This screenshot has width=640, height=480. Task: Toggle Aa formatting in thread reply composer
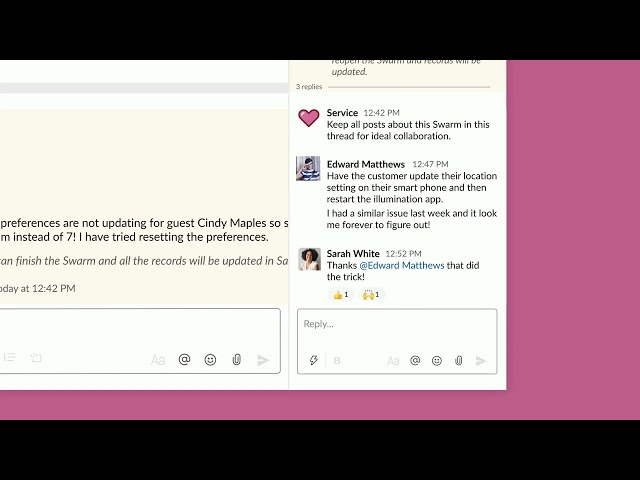pyautogui.click(x=393, y=361)
